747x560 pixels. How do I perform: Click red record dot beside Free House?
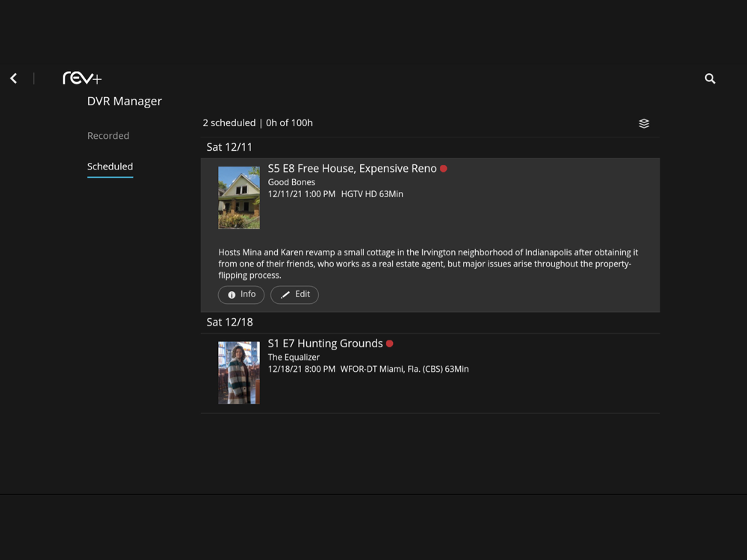click(444, 169)
